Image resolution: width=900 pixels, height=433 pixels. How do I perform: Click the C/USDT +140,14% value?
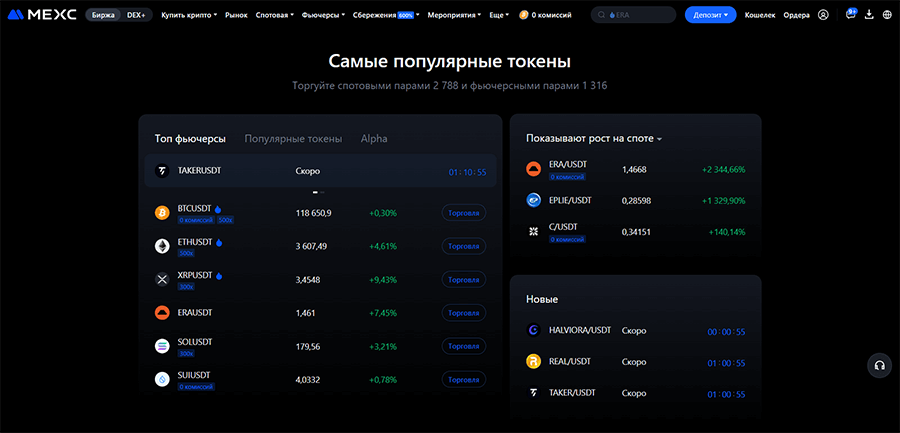tap(727, 232)
